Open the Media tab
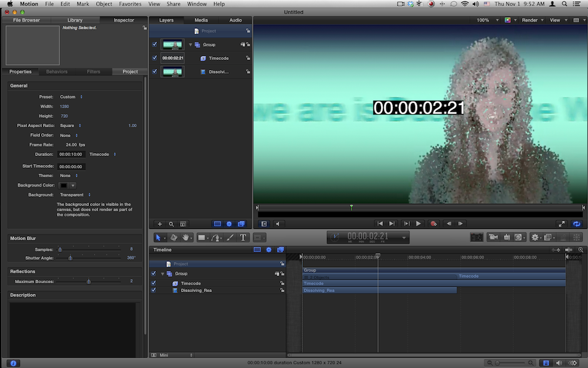The width and height of the screenshot is (588, 368). pos(201,20)
